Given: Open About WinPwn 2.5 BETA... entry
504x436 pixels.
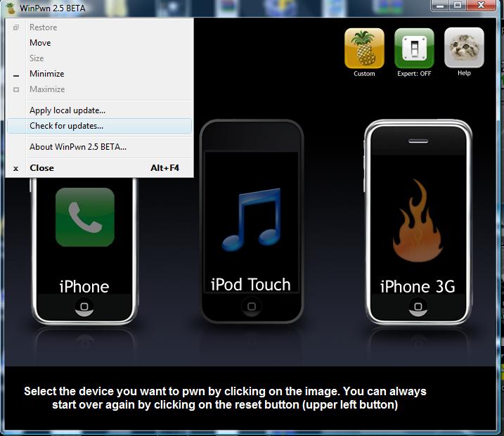Looking at the screenshot, I should (78, 147).
